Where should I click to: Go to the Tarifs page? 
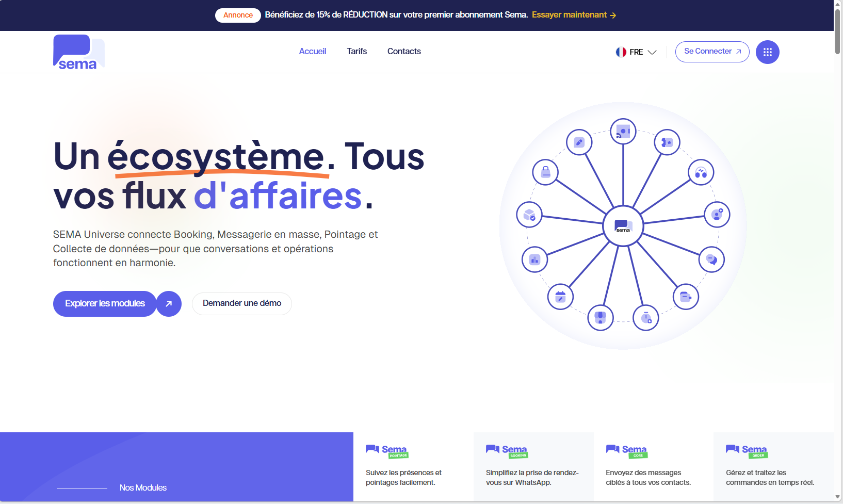[356, 51]
